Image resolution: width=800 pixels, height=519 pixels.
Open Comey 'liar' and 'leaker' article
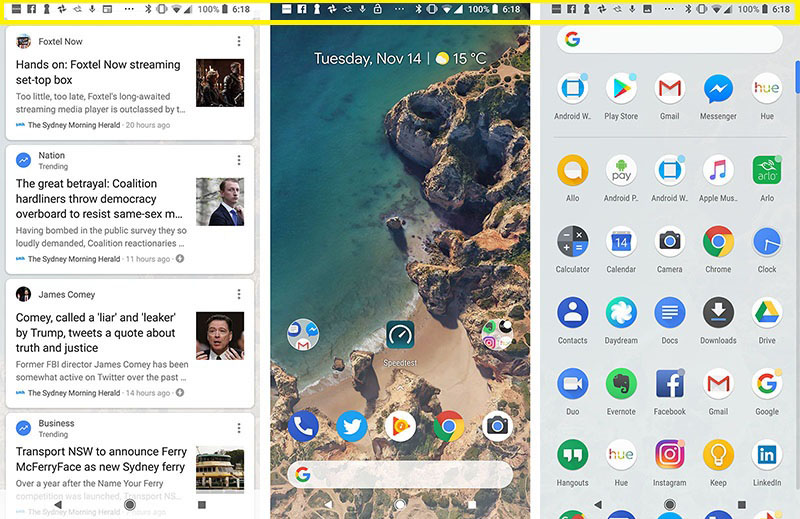[x=96, y=333]
